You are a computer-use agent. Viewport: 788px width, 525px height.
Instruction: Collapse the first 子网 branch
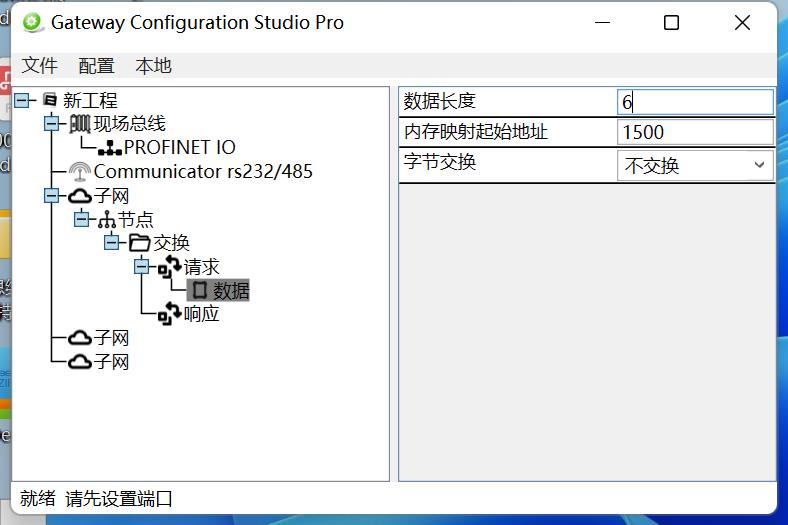click(x=52, y=195)
